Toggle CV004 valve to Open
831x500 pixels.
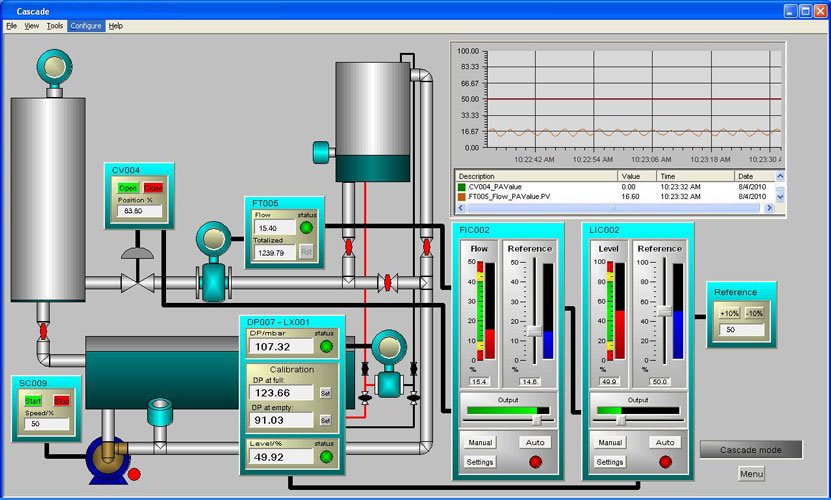(128, 187)
